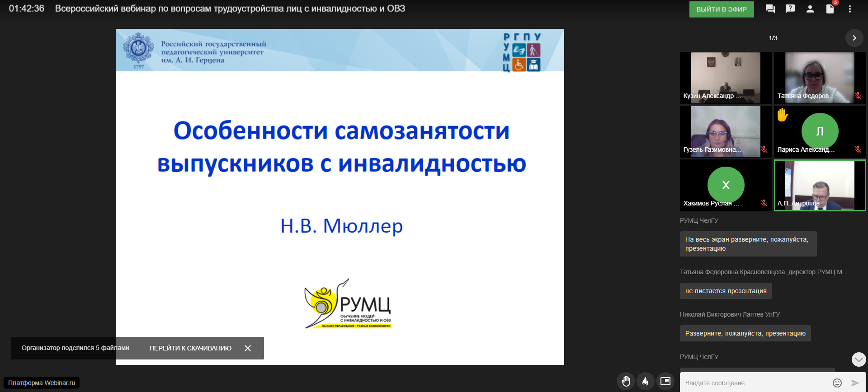This screenshot has height=392, width=868.
Task: Go to next page of participant videos
Action: 854,38
